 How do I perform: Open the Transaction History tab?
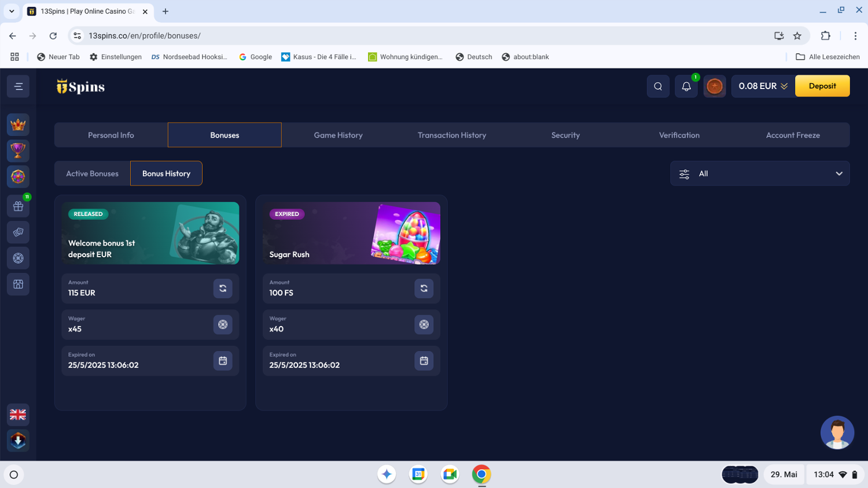click(x=451, y=135)
